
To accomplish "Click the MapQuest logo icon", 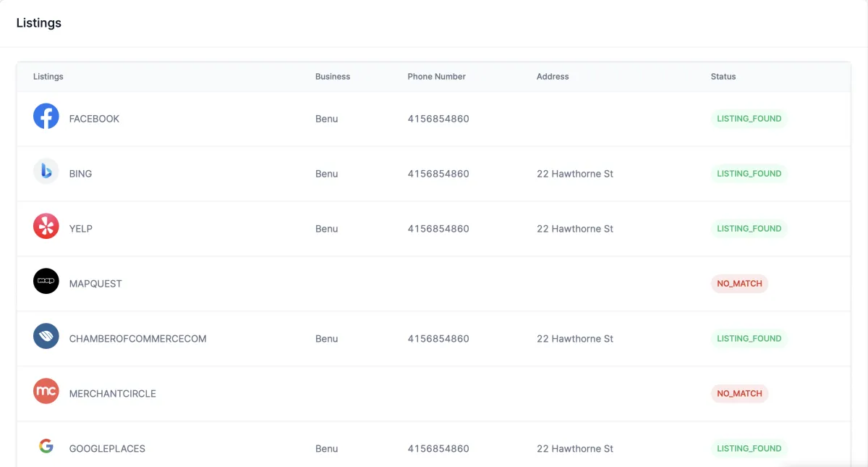I will tap(46, 281).
